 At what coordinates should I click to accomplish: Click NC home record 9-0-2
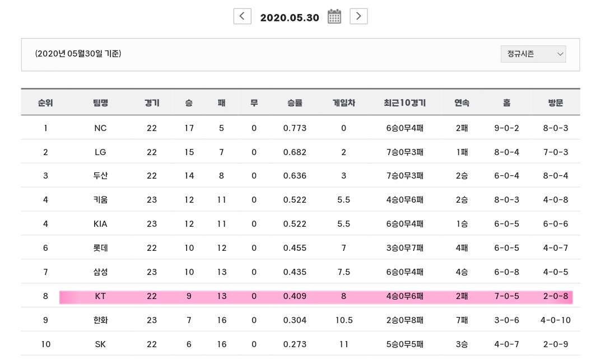point(506,128)
